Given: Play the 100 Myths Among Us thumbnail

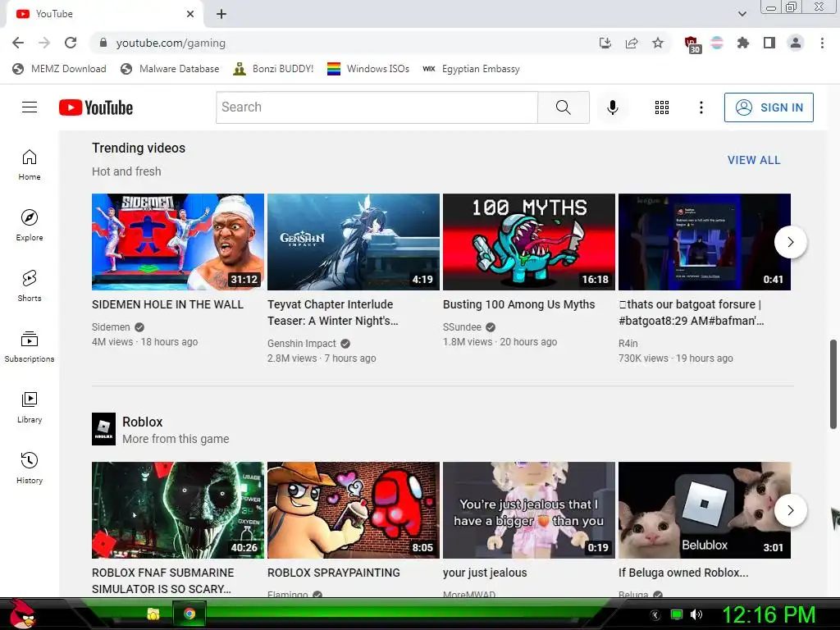Looking at the screenshot, I should (x=529, y=242).
